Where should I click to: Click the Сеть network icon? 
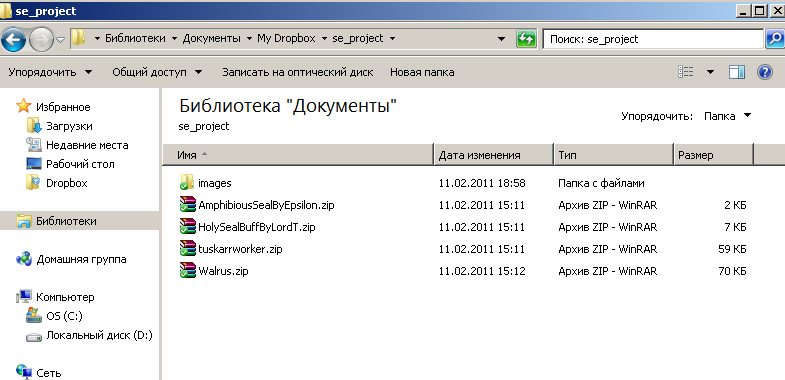(x=24, y=371)
